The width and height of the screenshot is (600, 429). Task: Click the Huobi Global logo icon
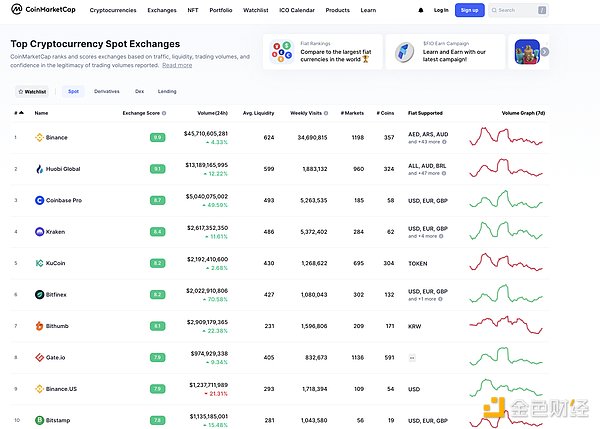coord(39,169)
